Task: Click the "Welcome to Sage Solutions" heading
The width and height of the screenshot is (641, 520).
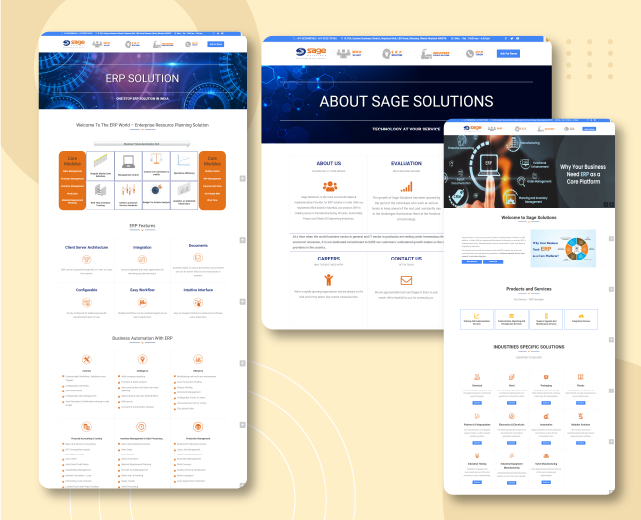Action: coord(529,217)
